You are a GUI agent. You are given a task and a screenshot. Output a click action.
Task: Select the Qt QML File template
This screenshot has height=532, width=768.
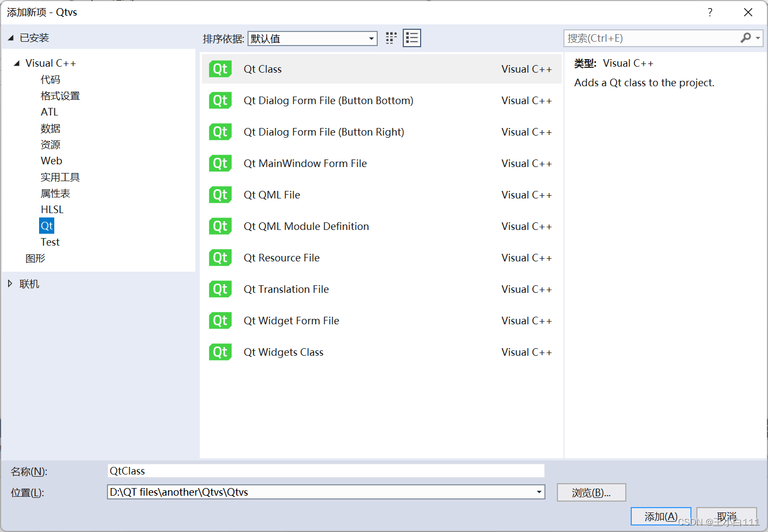point(271,195)
